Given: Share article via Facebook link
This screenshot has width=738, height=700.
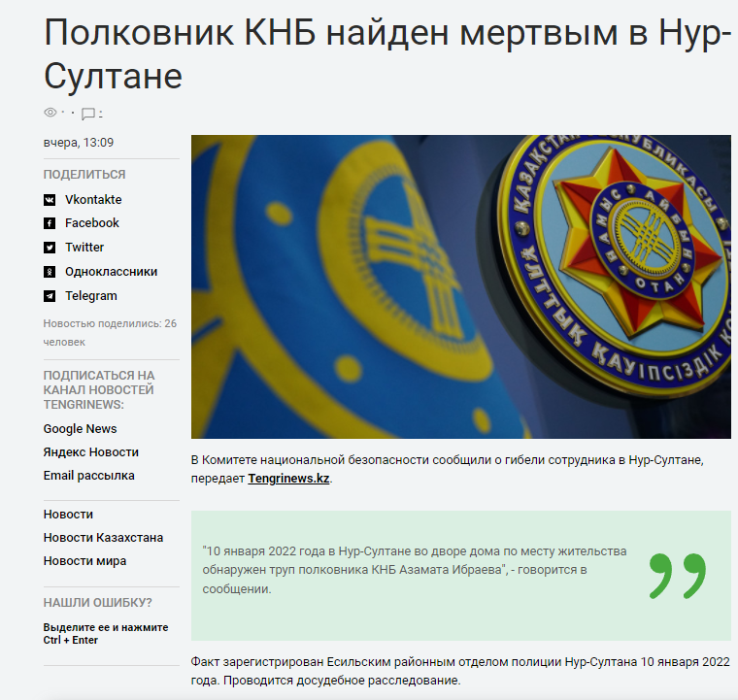Looking at the screenshot, I should (x=92, y=223).
